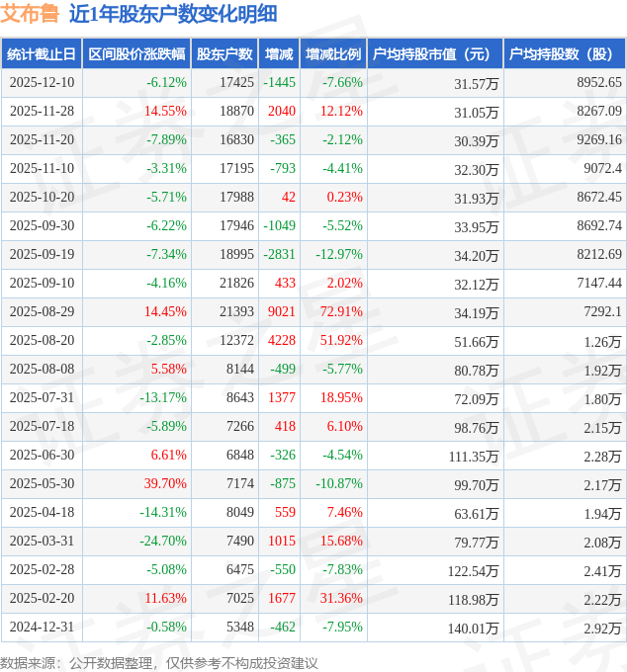Select the 140.01万 market value cell
Viewport: 627px width, 672px height.
[475, 628]
